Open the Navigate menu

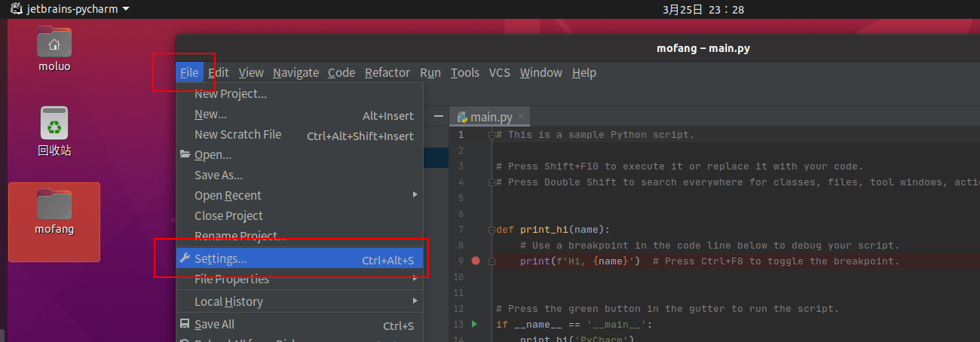point(296,73)
